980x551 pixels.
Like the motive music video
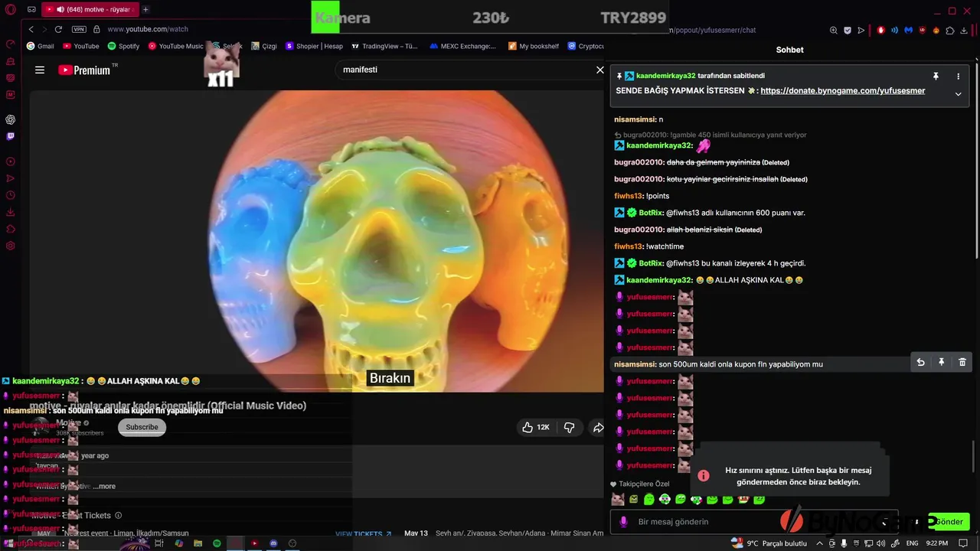535,427
